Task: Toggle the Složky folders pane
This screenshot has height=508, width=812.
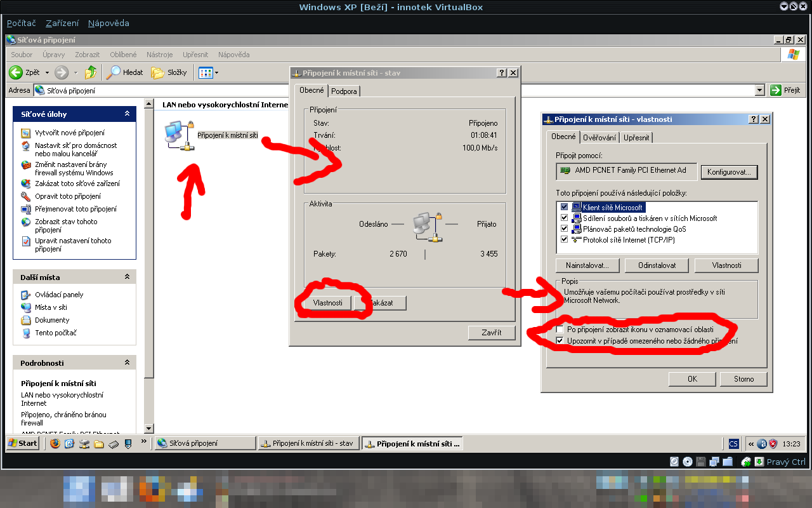Action: (169, 72)
